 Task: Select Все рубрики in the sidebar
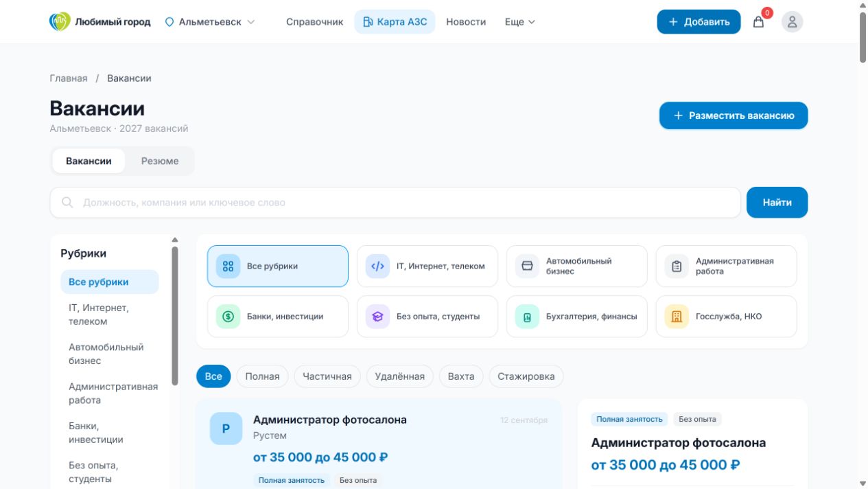[x=110, y=282]
